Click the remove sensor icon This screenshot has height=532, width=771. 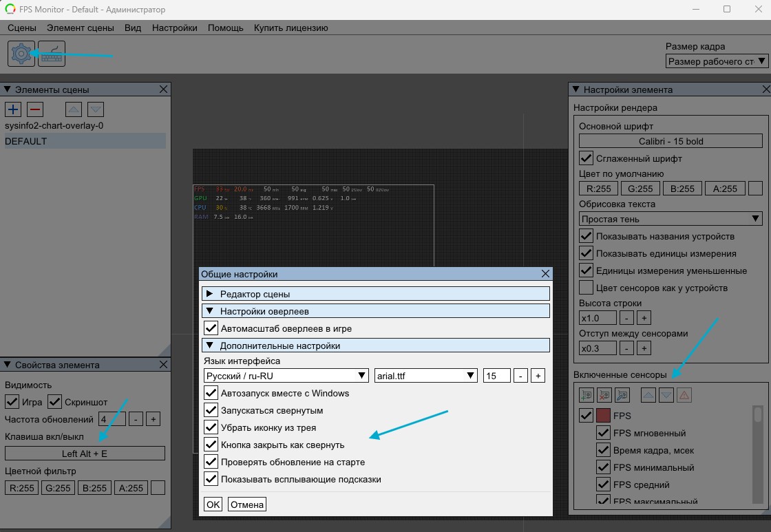point(604,395)
